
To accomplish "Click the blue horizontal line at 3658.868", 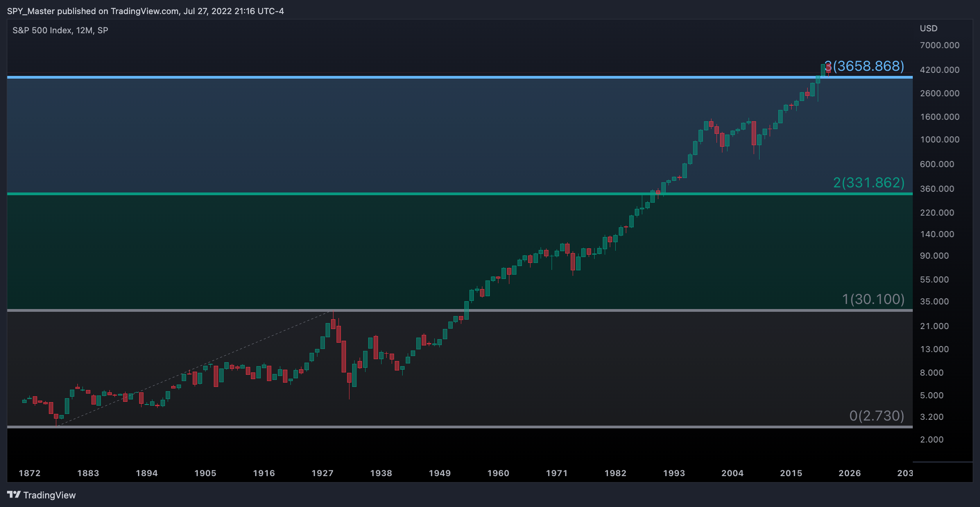I will tap(460, 77).
